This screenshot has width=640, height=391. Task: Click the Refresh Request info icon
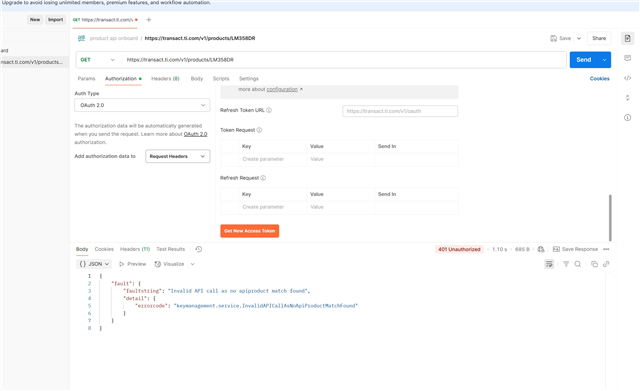(263, 178)
